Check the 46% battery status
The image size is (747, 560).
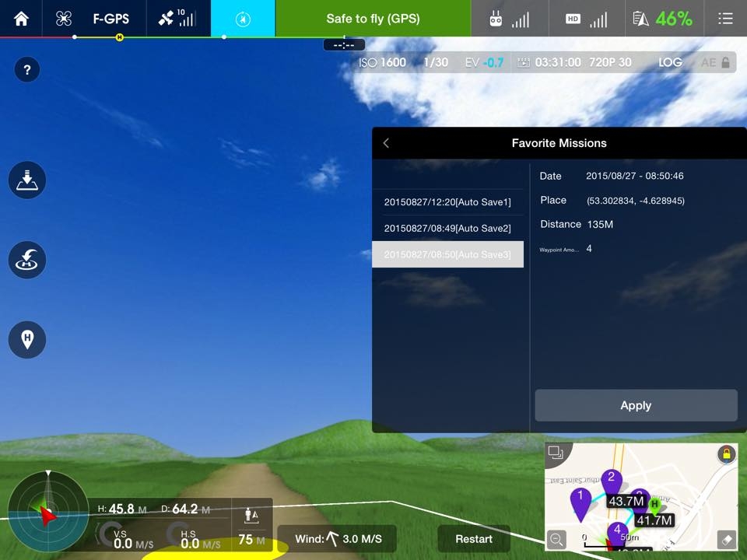point(663,19)
